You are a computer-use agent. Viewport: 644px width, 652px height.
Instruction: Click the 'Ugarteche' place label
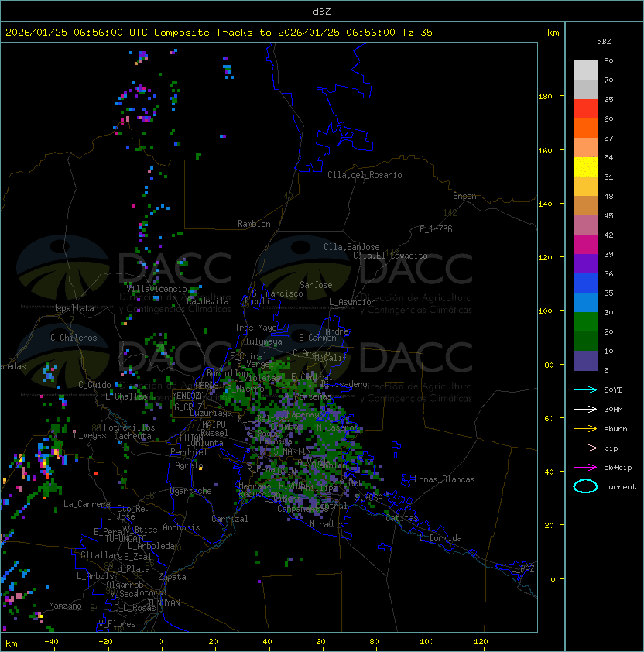(x=191, y=491)
